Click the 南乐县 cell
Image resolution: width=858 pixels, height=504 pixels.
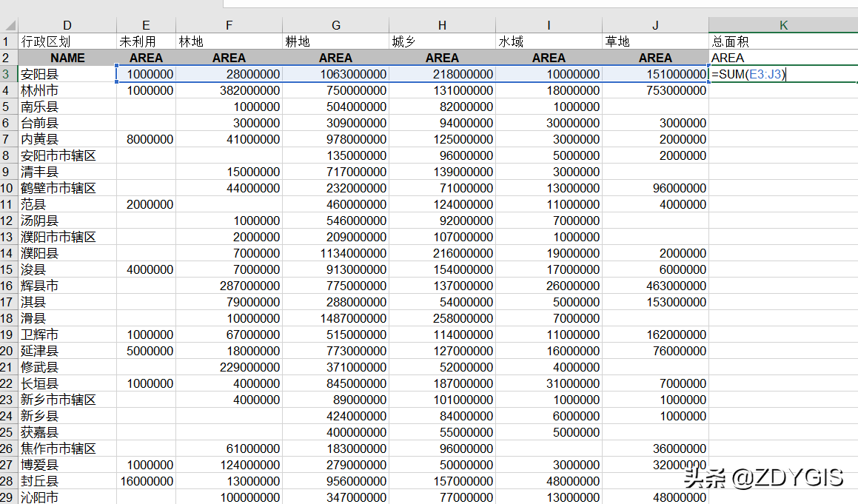(67, 107)
